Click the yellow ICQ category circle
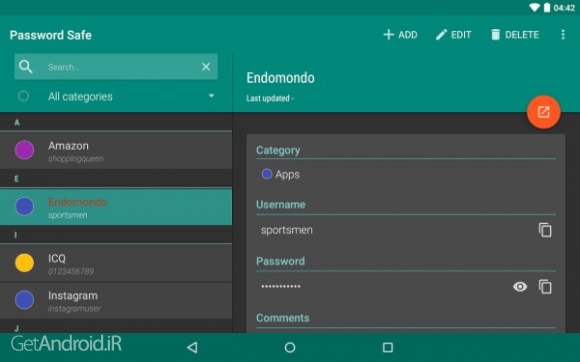This screenshot has width=580, height=362. coord(24,263)
